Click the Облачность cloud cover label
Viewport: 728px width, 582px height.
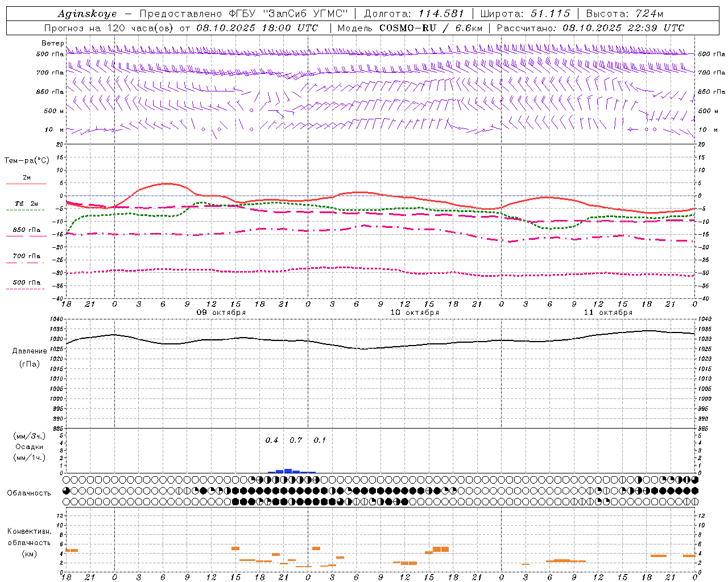tap(29, 493)
